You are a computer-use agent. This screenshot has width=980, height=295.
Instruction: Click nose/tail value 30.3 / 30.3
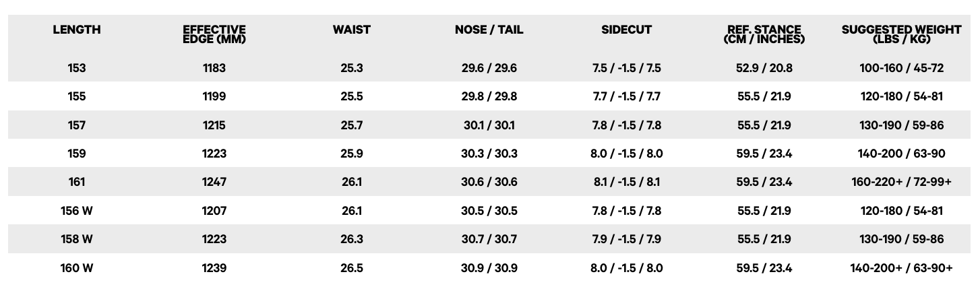(x=489, y=154)
